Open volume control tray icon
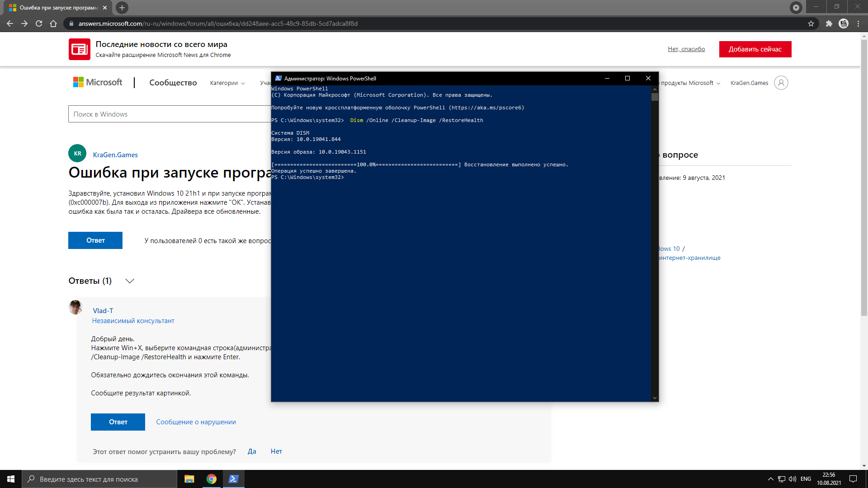The width and height of the screenshot is (868, 488). click(x=793, y=479)
